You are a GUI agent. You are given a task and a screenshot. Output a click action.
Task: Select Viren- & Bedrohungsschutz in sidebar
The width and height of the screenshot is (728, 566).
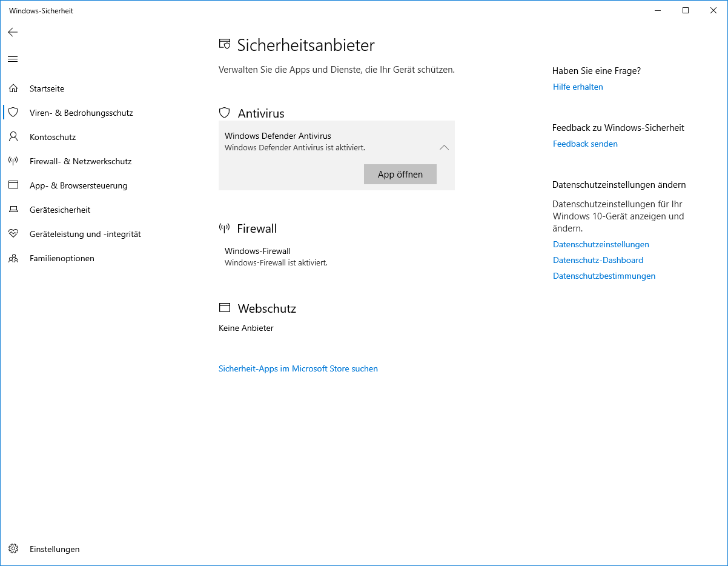81,113
